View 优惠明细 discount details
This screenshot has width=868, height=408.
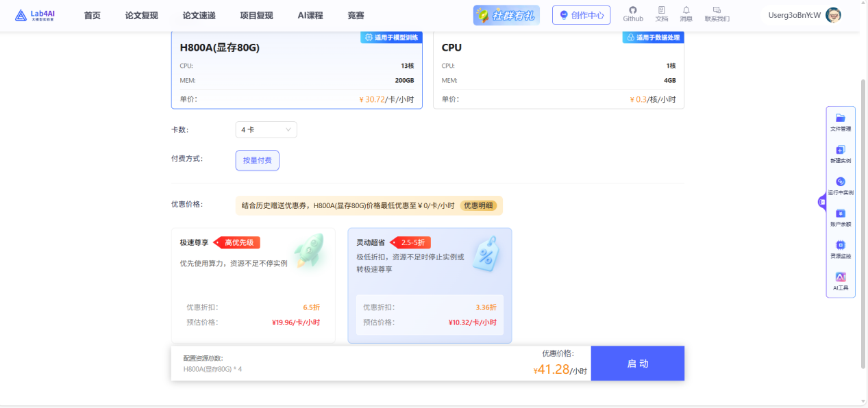click(478, 205)
